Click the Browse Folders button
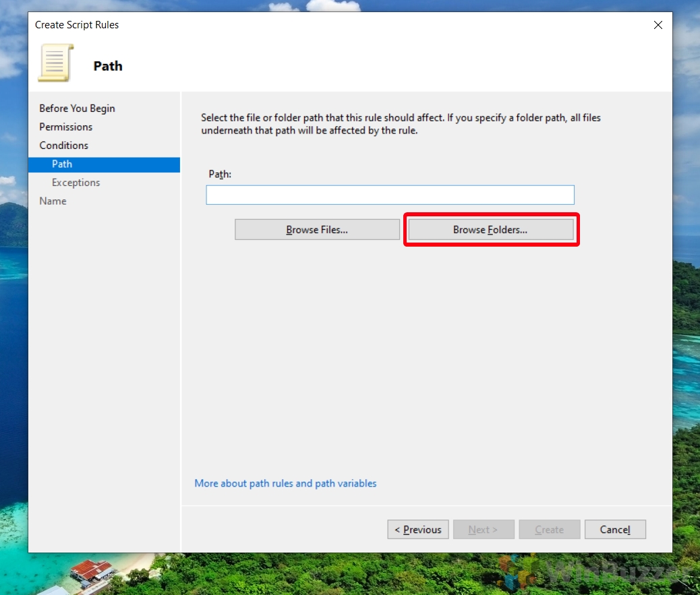 [x=491, y=229]
